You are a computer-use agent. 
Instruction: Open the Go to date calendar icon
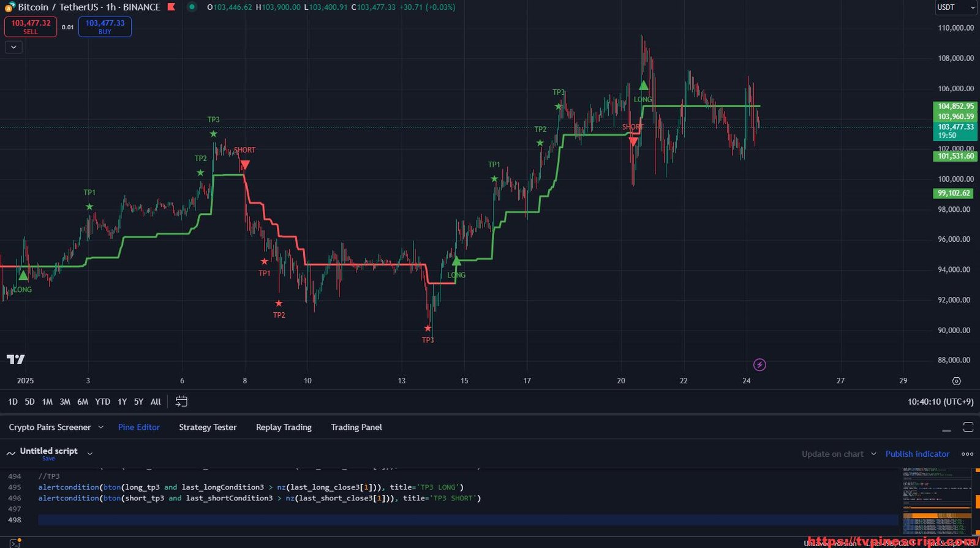[x=181, y=402]
